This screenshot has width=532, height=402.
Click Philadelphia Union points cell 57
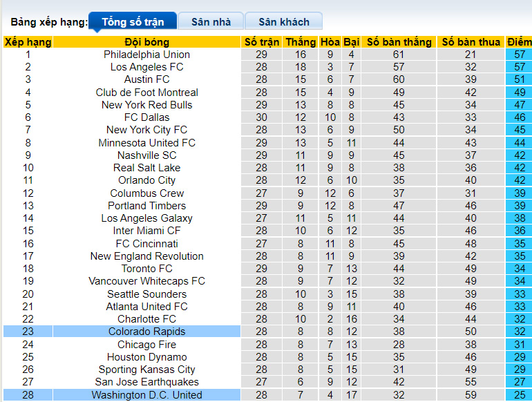pyautogui.click(x=519, y=55)
